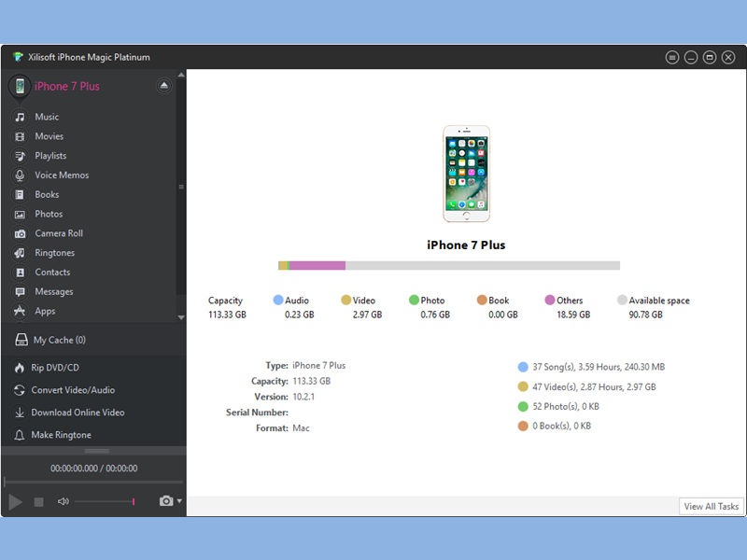
Task: Select the Playlists icon
Action: point(20,156)
